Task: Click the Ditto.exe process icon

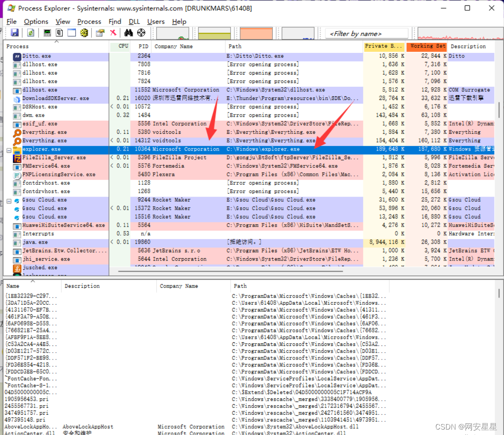Action: 17,57
